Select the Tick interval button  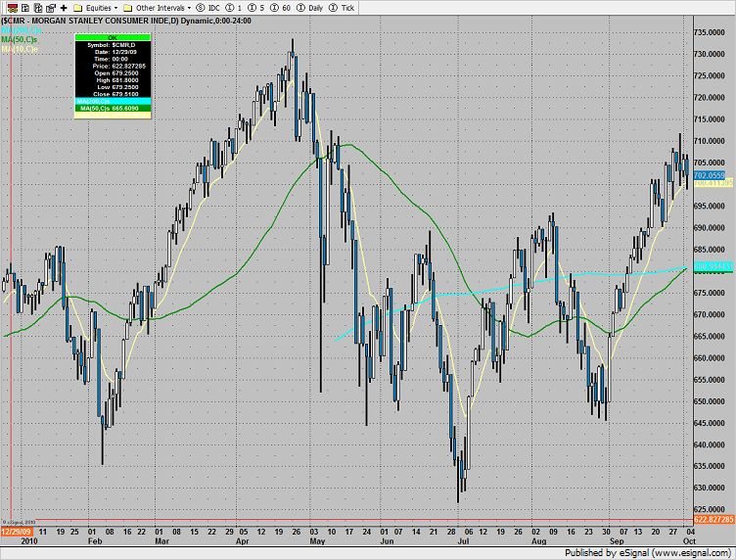(342, 8)
